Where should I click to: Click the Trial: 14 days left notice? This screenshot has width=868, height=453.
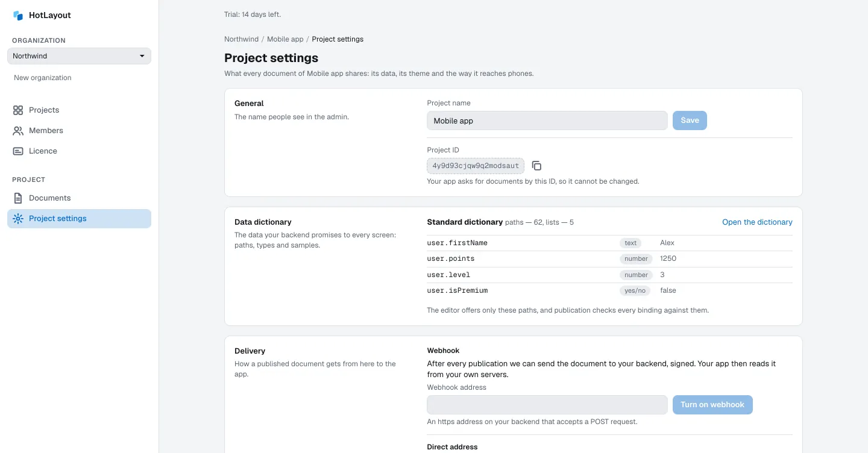(253, 14)
